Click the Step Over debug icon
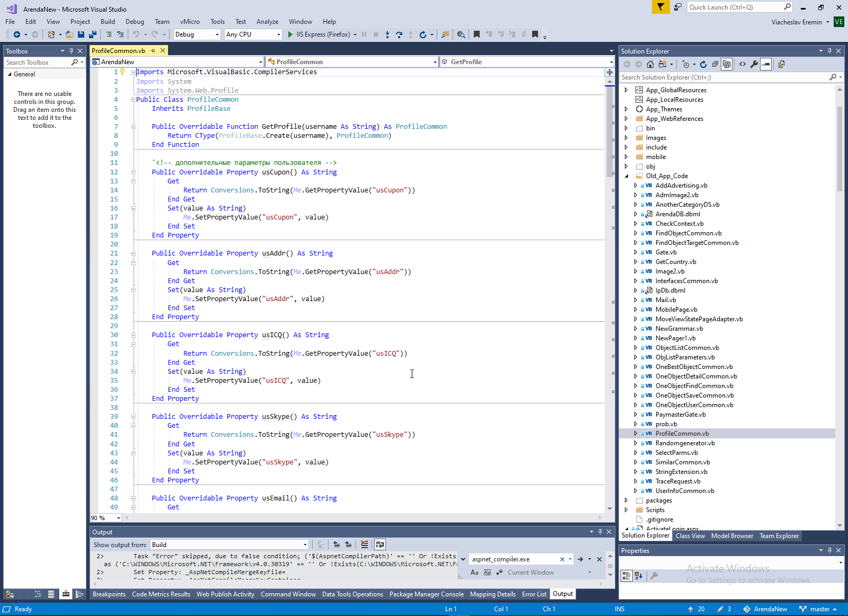The image size is (848, 616). pyautogui.click(x=399, y=34)
